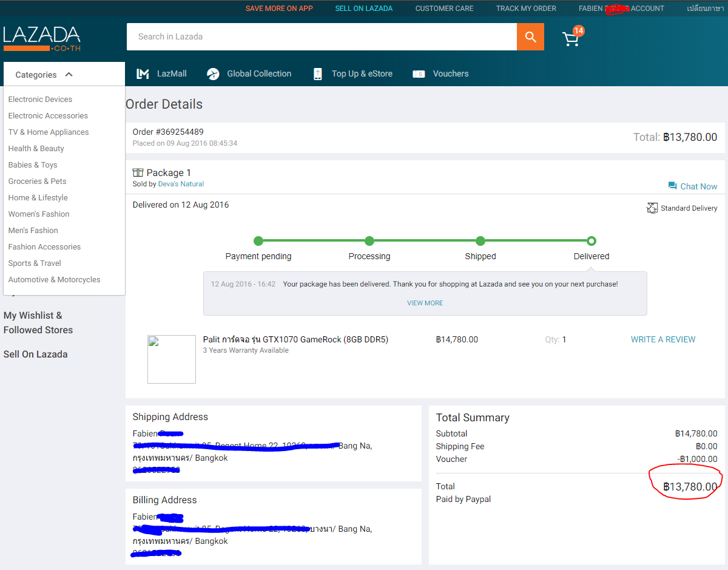This screenshot has height=570, width=728.
Task: Open Electronic Accessories category
Action: tap(48, 116)
